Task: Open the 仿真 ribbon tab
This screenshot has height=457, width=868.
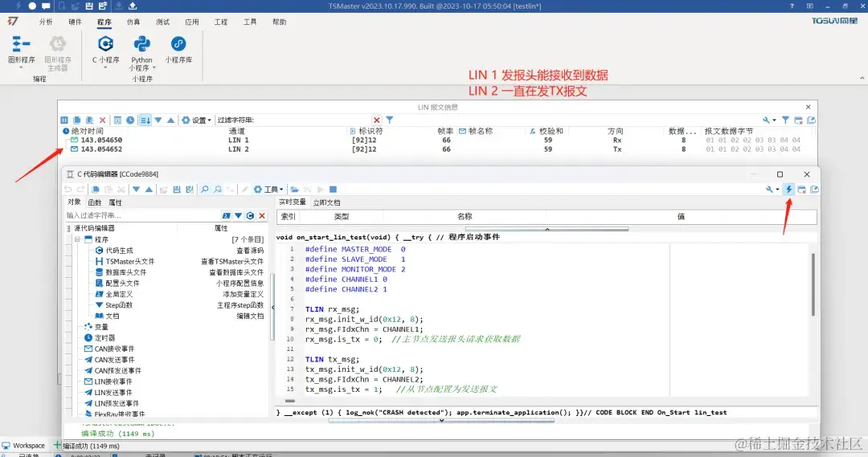Action: (133, 22)
